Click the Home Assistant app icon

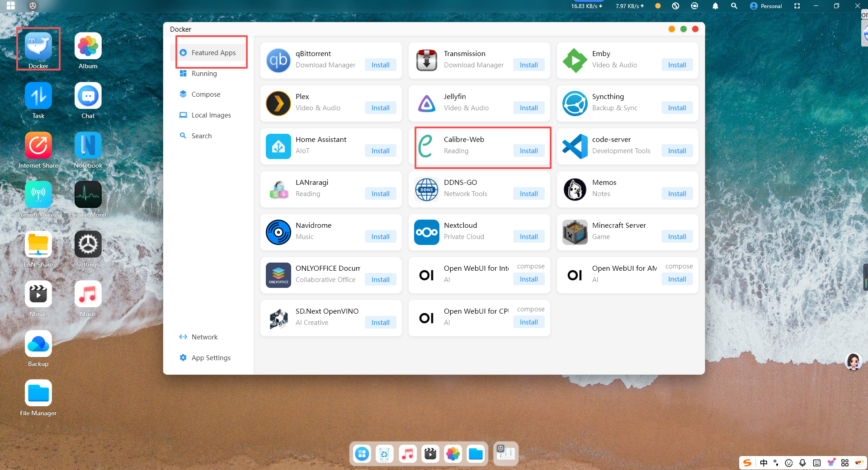coord(278,146)
